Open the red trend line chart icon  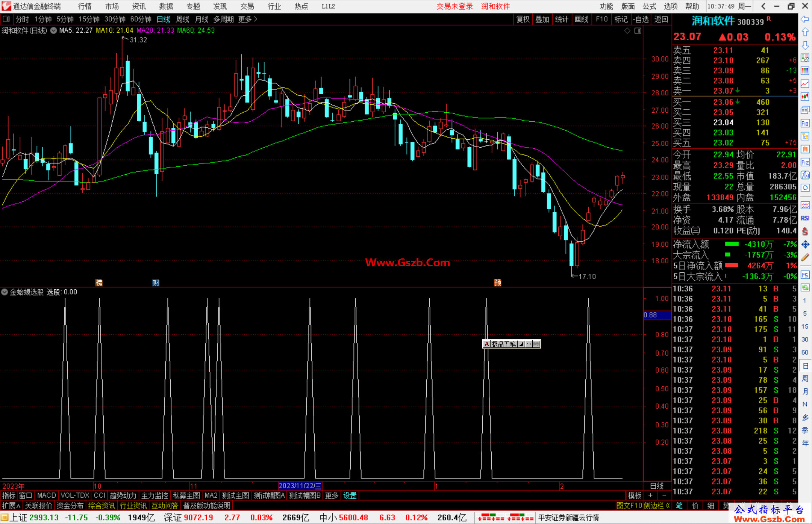pyautogui.click(x=805, y=84)
